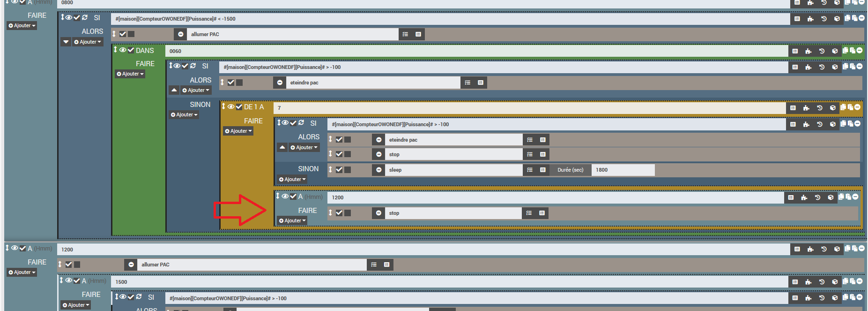The width and height of the screenshot is (868, 311).
Task: Toggle the dark square box beside 'sleep' action
Action: 348,170
